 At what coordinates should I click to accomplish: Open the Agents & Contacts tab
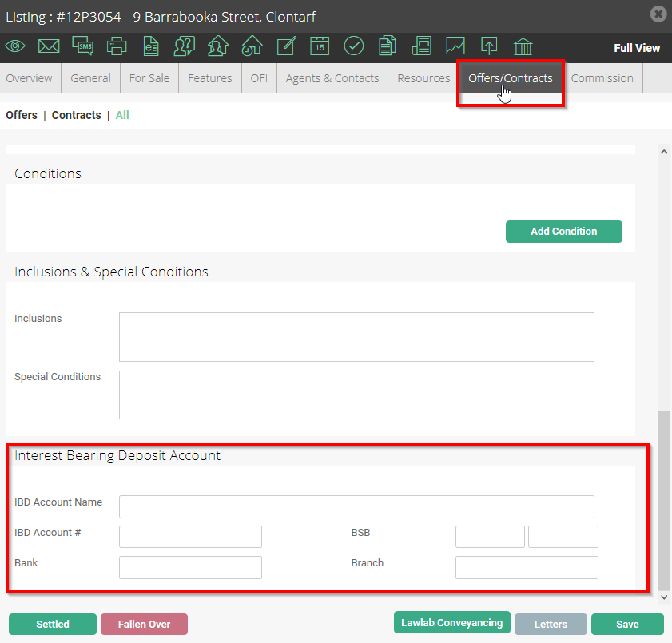332,78
